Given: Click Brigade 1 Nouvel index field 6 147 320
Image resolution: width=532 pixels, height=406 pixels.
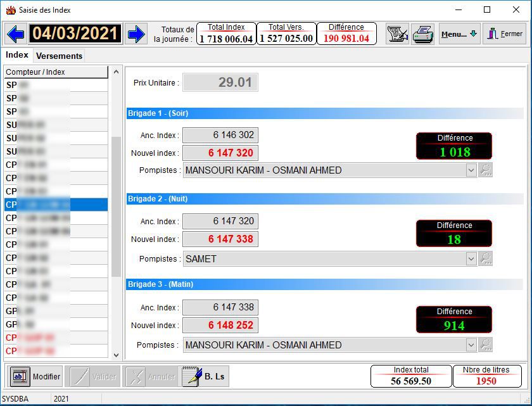Looking at the screenshot, I should pos(220,153).
